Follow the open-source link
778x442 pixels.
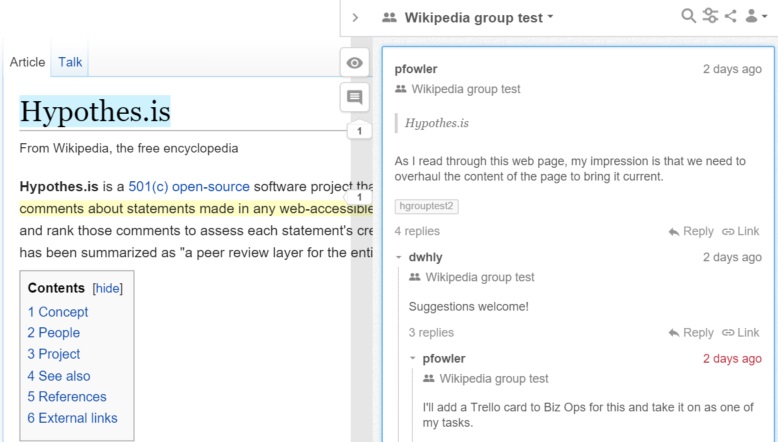pos(210,187)
